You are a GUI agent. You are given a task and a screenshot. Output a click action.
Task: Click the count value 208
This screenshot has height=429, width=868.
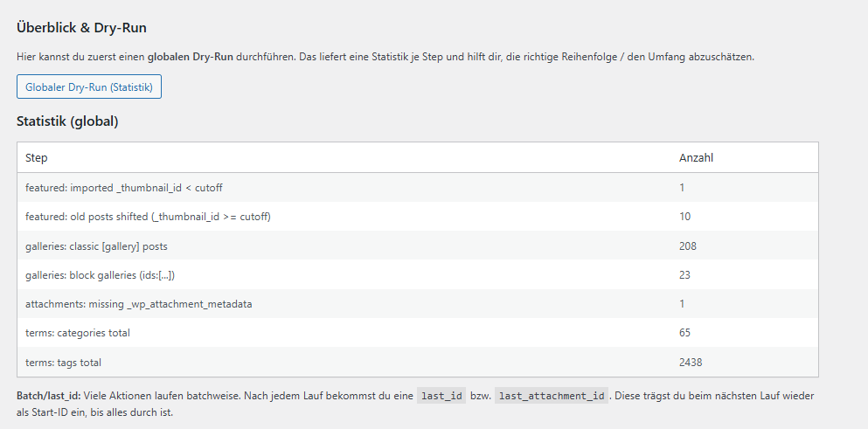point(688,246)
